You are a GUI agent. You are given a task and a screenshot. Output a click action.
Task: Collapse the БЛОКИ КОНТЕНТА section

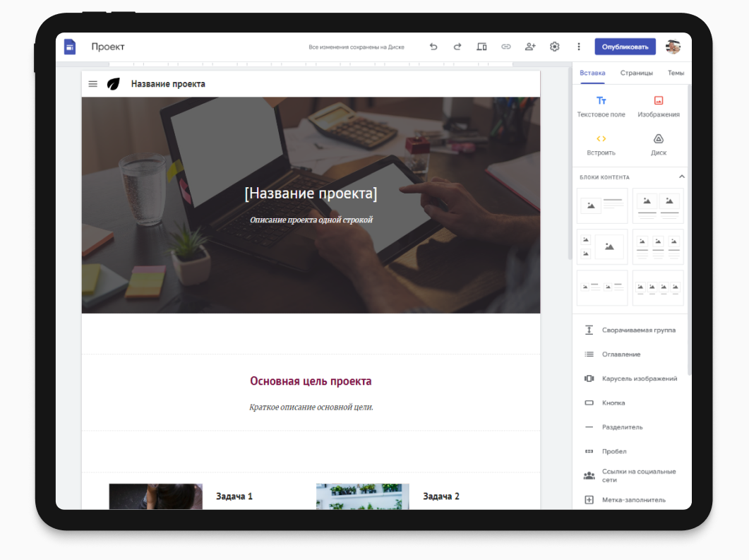(681, 177)
